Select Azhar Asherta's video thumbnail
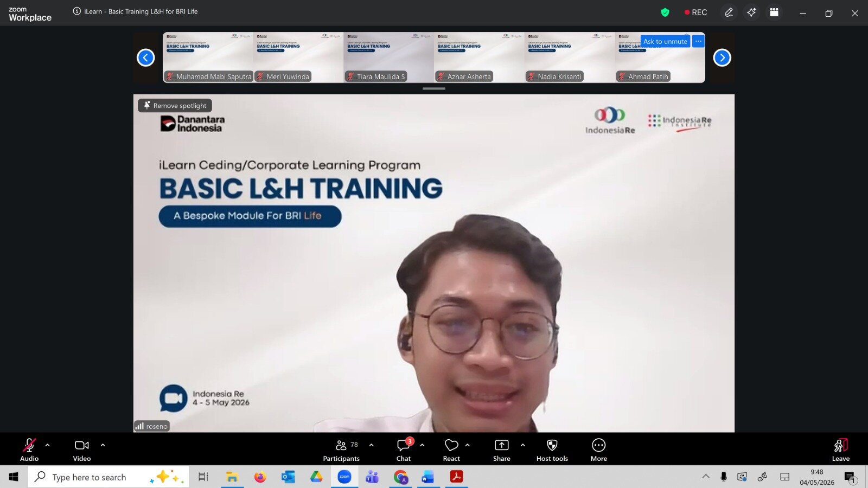868x488 pixels. 480,57
